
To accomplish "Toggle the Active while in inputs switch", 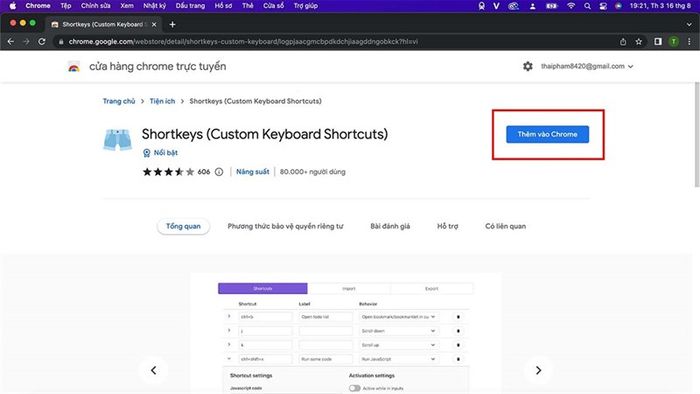I will [354, 388].
